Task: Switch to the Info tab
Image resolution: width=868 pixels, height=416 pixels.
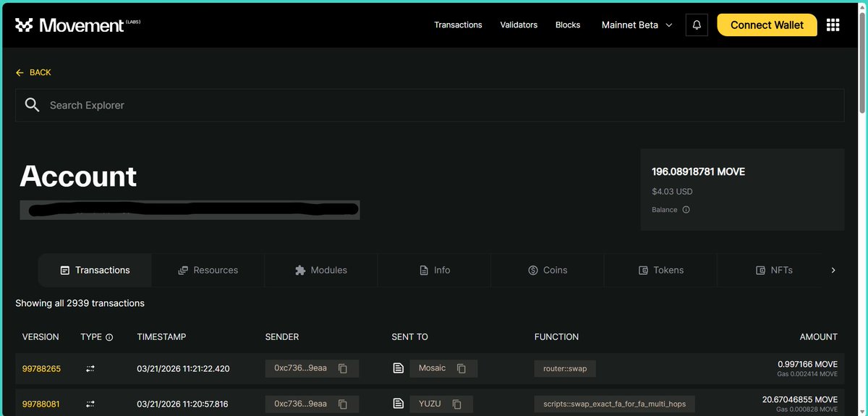Action: pos(434,270)
